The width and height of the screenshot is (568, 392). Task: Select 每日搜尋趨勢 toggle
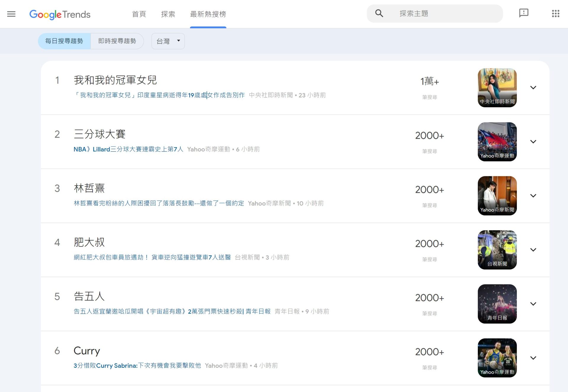coord(64,41)
